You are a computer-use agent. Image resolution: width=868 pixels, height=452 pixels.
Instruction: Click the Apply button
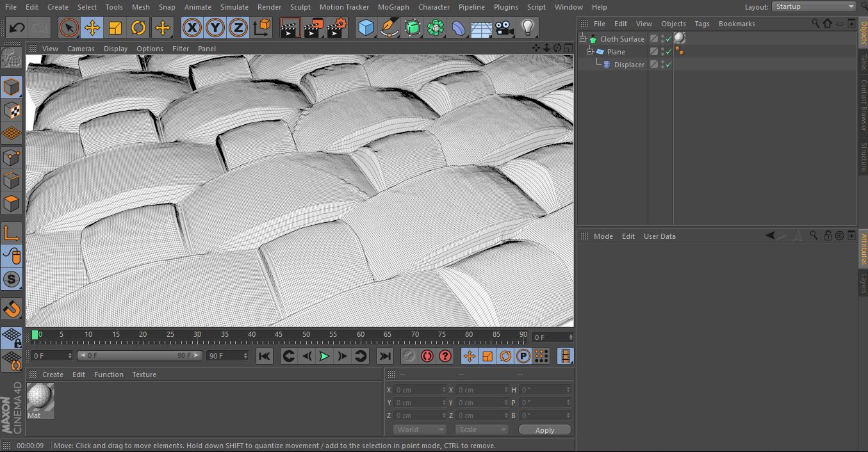[545, 430]
